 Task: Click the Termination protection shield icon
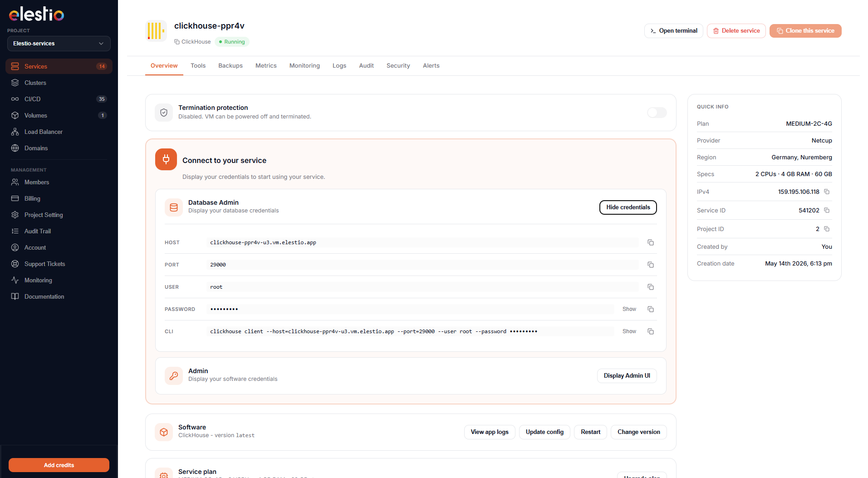164,113
